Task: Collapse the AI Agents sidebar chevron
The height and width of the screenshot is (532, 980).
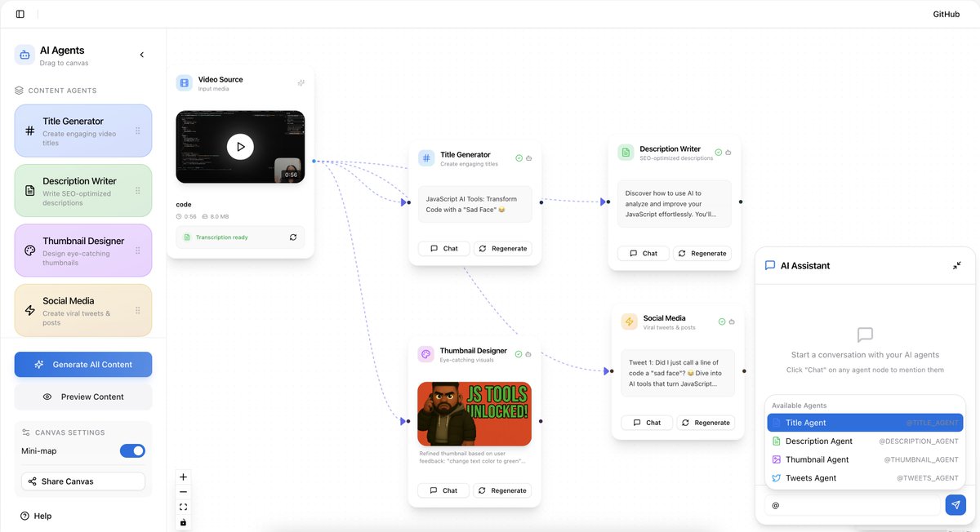Action: tap(141, 55)
